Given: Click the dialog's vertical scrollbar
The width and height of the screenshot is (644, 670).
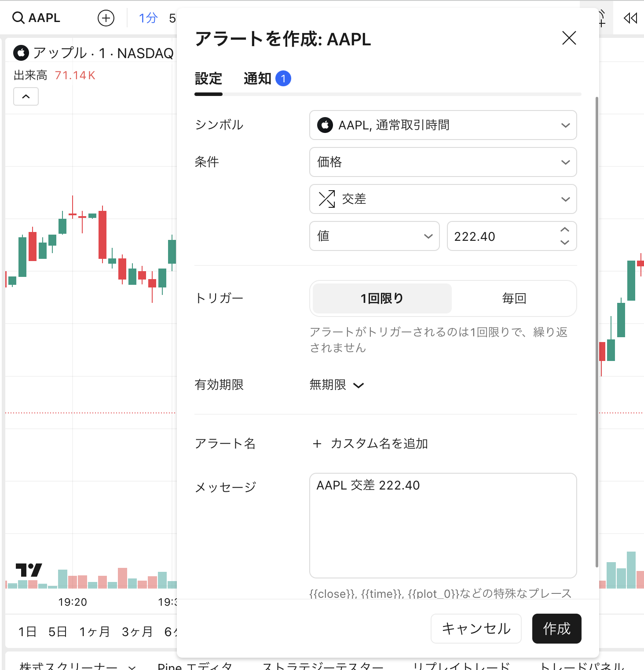Looking at the screenshot, I should coord(596,330).
